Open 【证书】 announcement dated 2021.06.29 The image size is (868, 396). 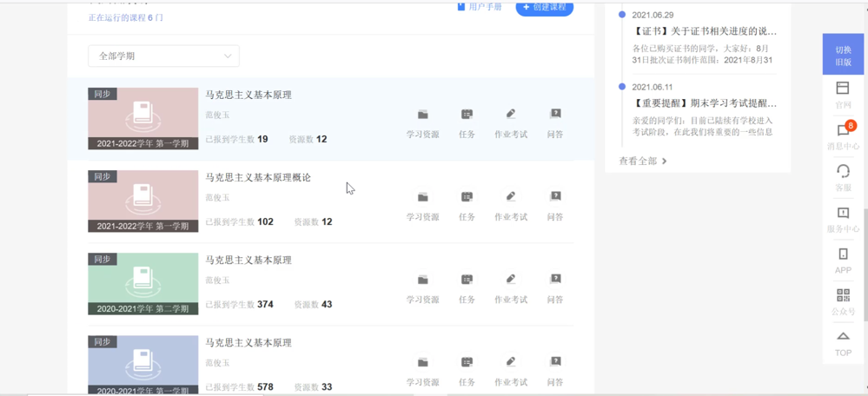[x=705, y=31]
